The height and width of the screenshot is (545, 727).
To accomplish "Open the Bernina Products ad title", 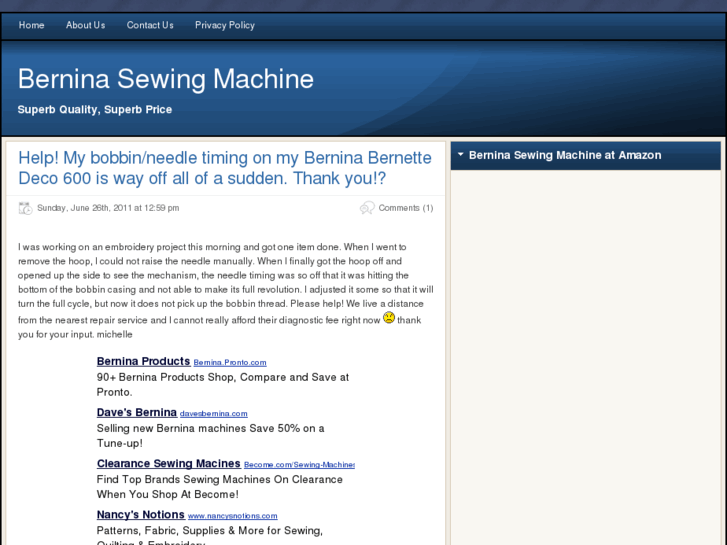I will [143, 361].
